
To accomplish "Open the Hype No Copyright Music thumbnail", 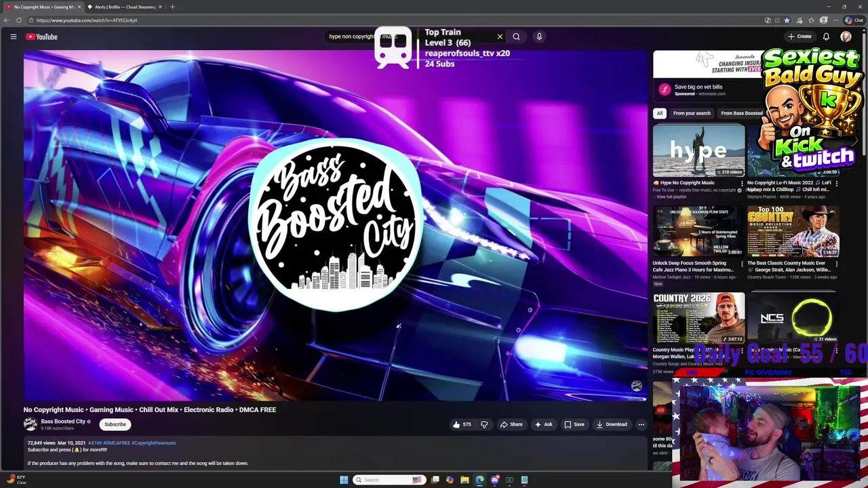I will 698,150.
